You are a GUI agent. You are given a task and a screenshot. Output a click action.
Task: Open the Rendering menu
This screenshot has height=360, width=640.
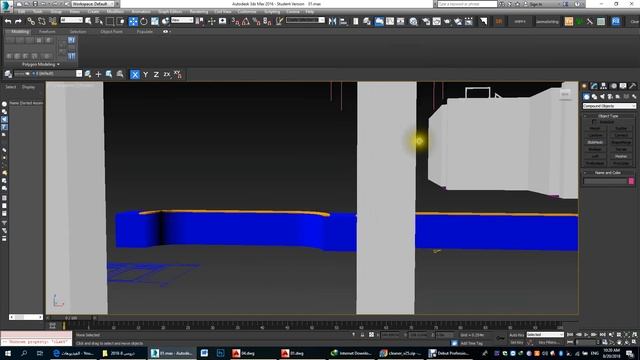click(x=198, y=12)
